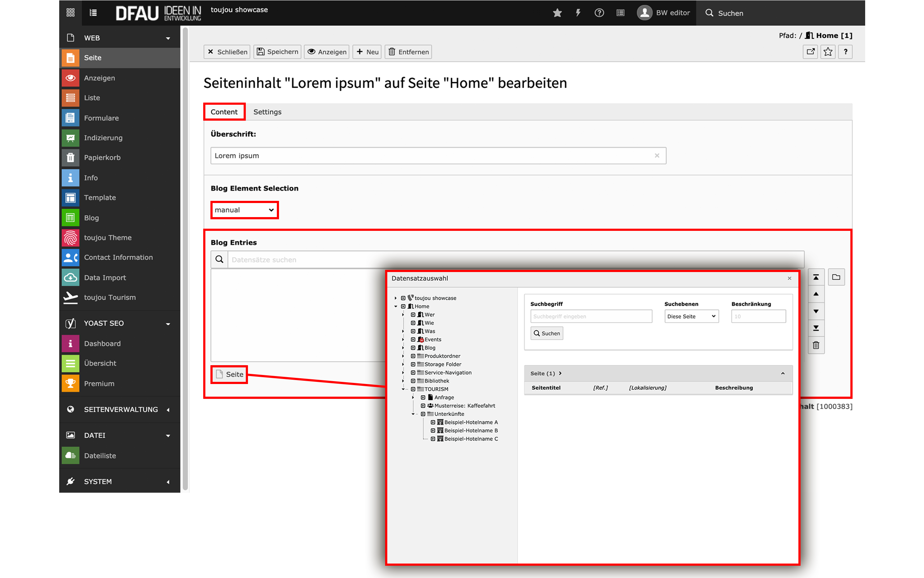This screenshot has width=924, height=578.
Task: Open the Anzeigen module in sidebar
Action: 120,78
